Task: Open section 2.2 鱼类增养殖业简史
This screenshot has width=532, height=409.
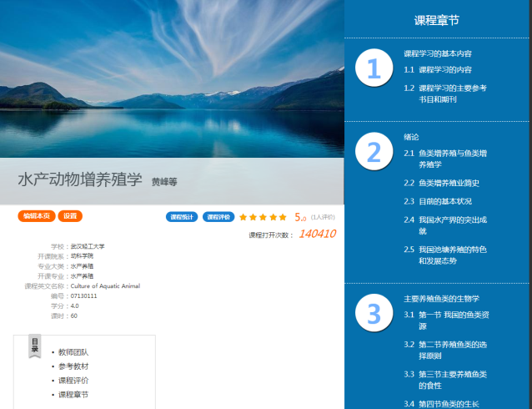Action: tap(449, 183)
